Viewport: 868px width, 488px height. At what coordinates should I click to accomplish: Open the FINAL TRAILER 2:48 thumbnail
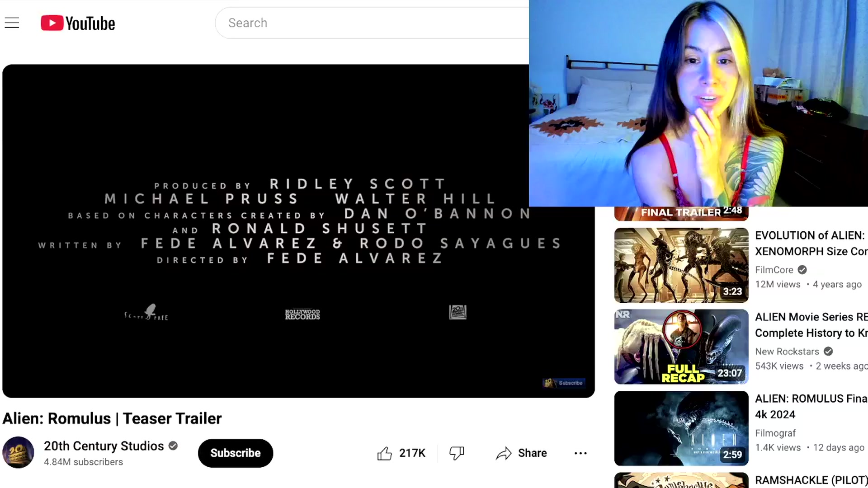pos(681,214)
